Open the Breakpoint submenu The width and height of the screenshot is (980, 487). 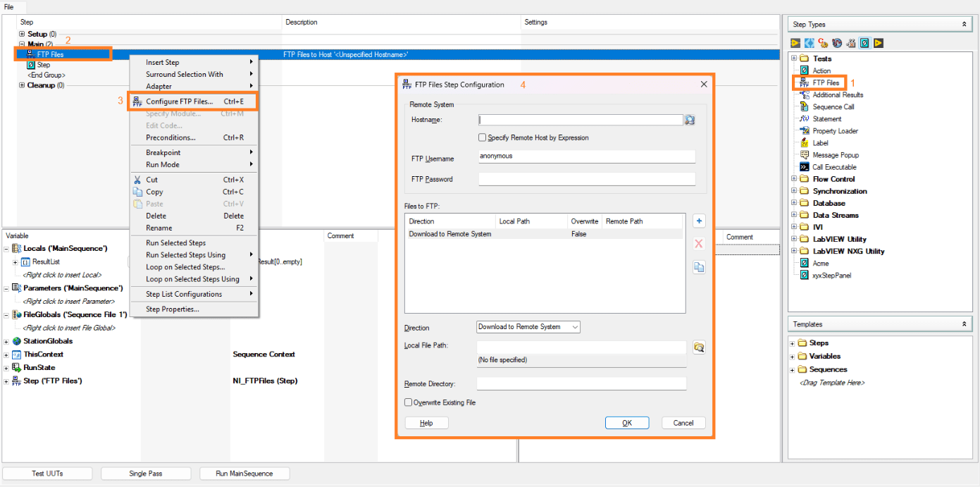pyautogui.click(x=194, y=152)
